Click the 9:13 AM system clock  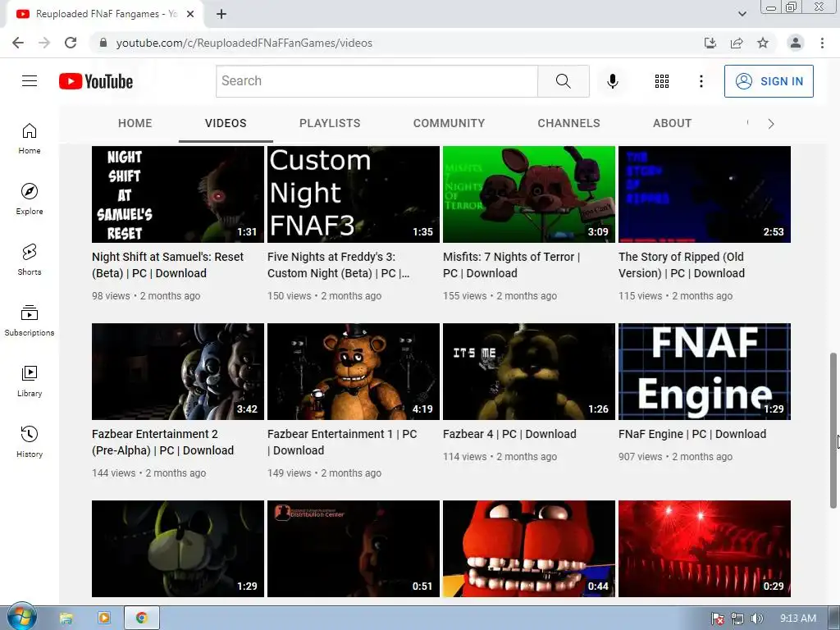coord(797,619)
